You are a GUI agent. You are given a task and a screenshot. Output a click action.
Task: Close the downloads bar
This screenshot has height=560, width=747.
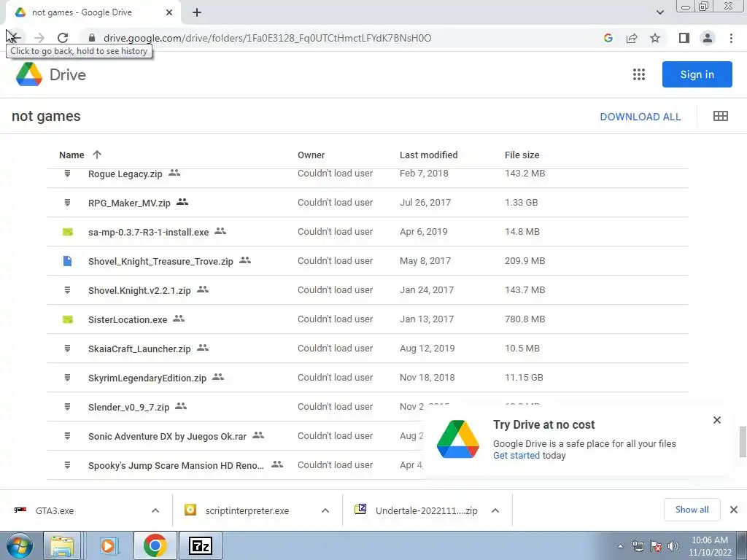pyautogui.click(x=734, y=510)
